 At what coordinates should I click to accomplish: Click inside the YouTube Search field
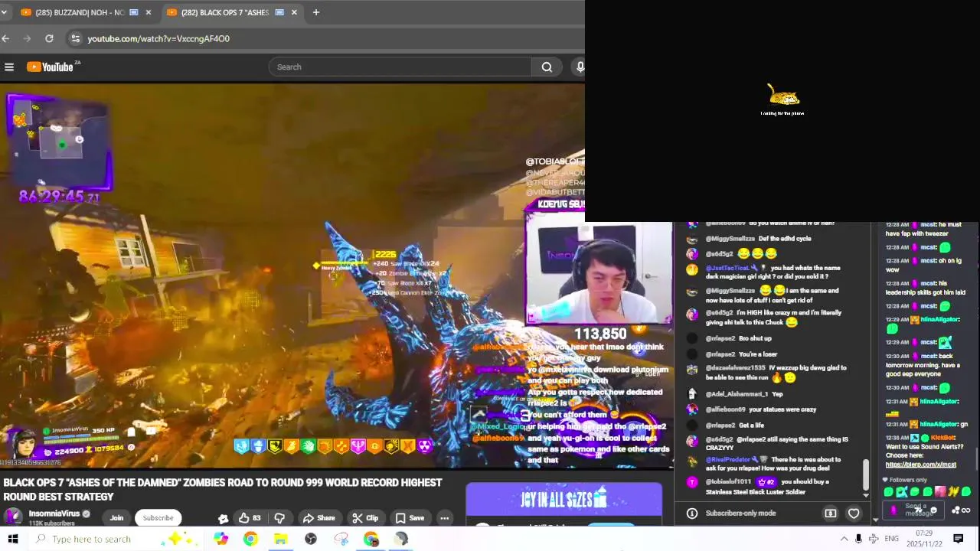pyautogui.click(x=400, y=67)
